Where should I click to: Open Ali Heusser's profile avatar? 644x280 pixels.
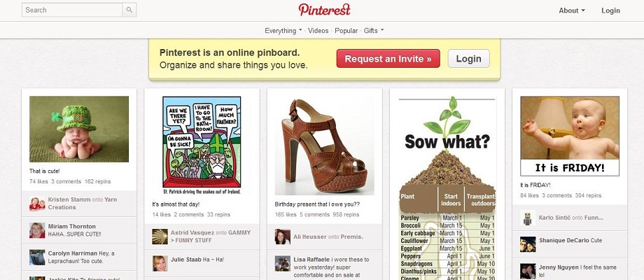(283, 237)
